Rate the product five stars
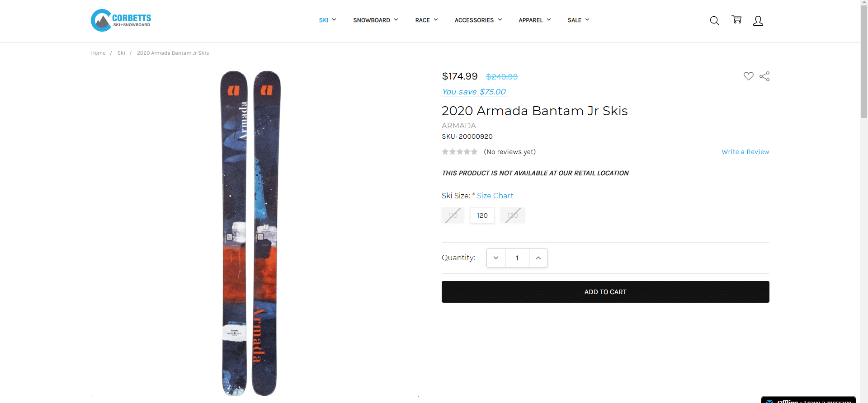Viewport: 868px width, 403px height. [475, 152]
